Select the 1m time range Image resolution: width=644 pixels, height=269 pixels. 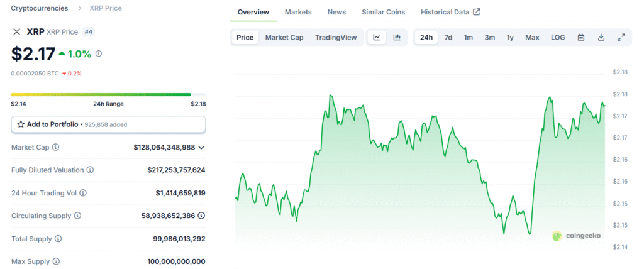468,37
